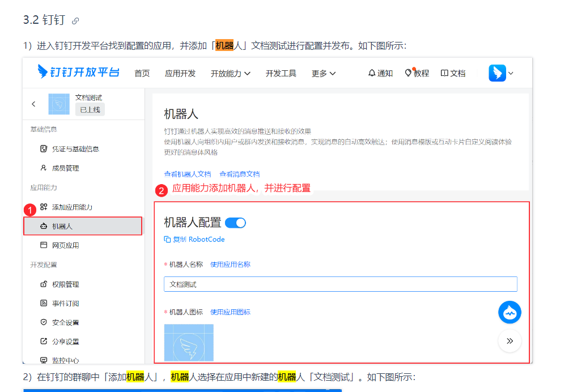Click the 使用应用图标 link
This screenshot has width=573, height=392.
(230, 312)
